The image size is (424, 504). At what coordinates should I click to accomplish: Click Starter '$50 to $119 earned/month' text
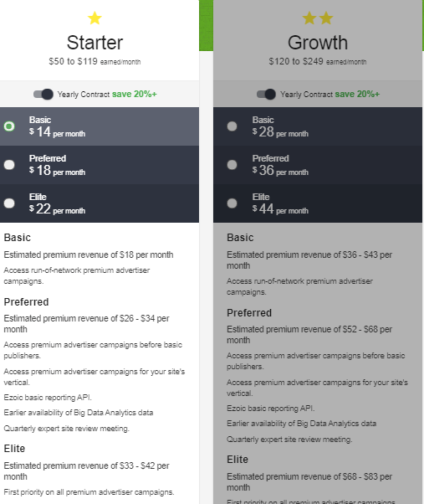point(95,61)
